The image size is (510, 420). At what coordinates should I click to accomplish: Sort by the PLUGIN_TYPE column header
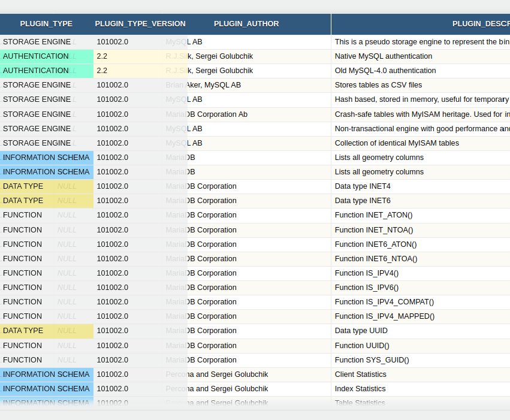pyautogui.click(x=46, y=24)
